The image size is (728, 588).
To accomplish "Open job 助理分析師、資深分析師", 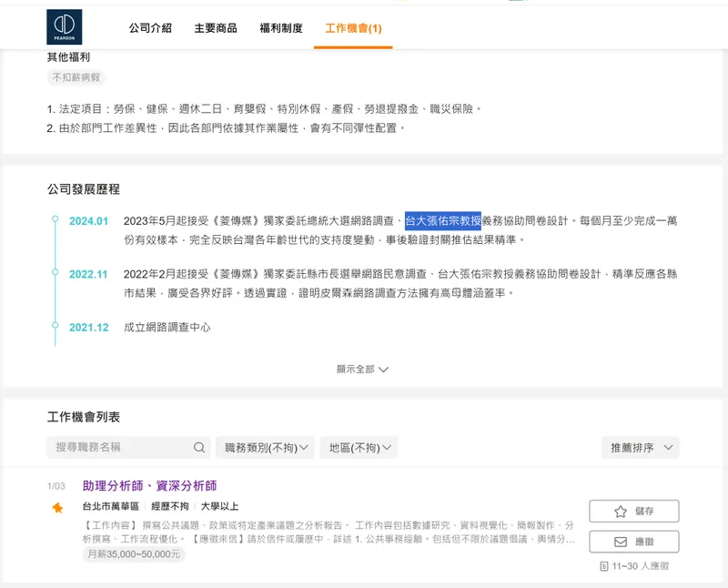I will (x=149, y=486).
